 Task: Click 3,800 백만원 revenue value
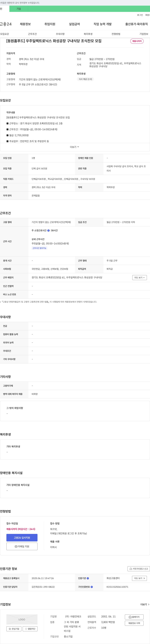tap(108, 622)
